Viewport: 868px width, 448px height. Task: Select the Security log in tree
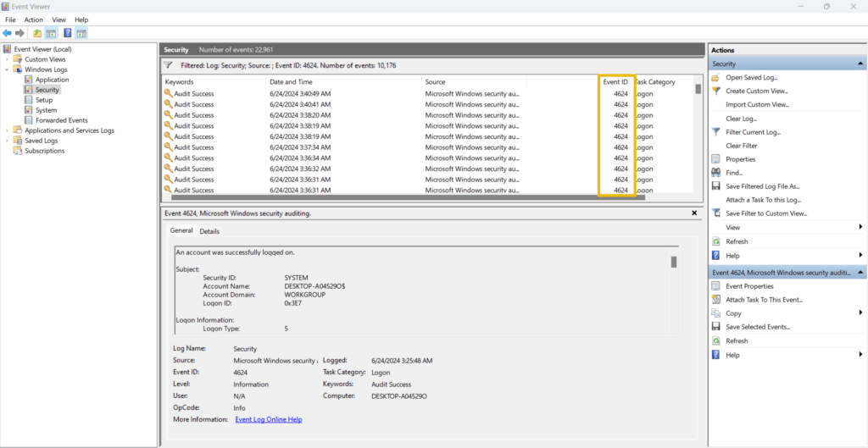[47, 90]
